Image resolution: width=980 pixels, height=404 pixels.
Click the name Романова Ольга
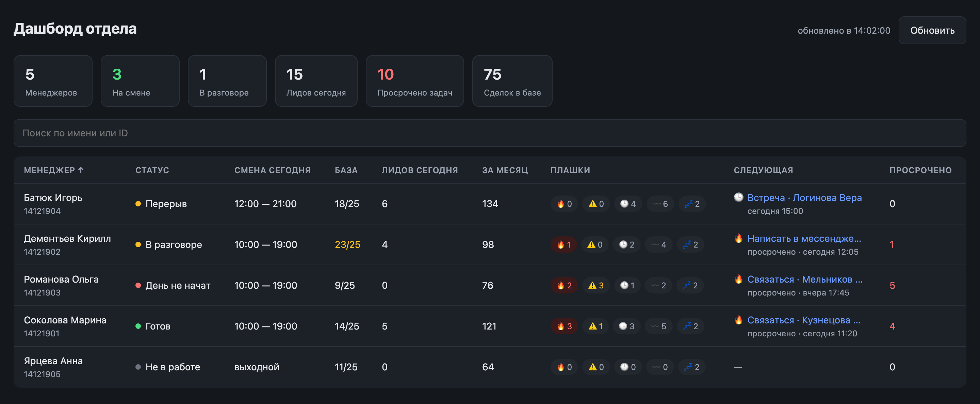(x=61, y=279)
